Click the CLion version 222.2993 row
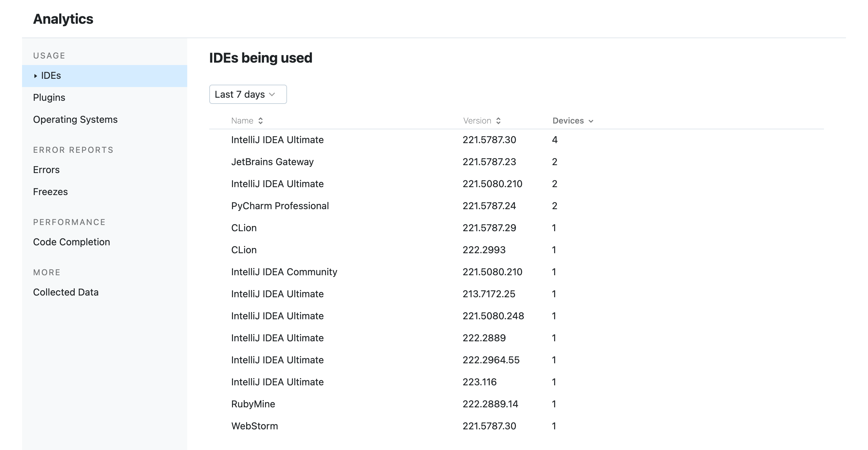This screenshot has height=450, width=868. (x=243, y=249)
